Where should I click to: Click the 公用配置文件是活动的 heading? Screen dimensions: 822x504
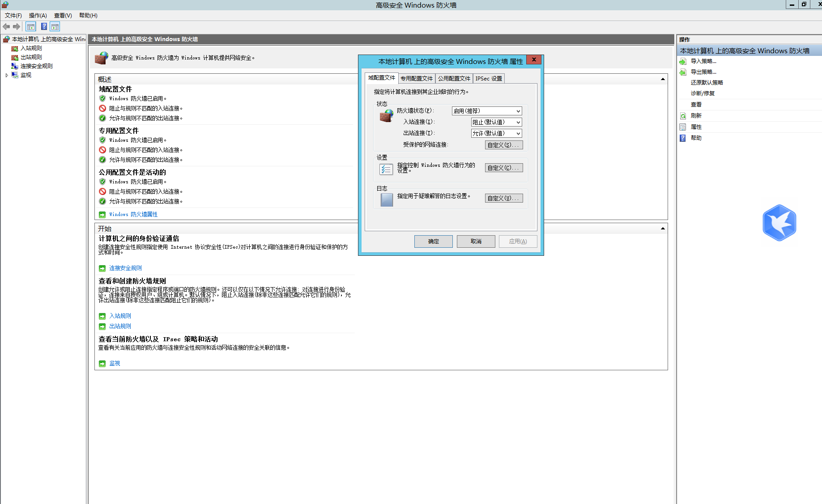pos(132,173)
